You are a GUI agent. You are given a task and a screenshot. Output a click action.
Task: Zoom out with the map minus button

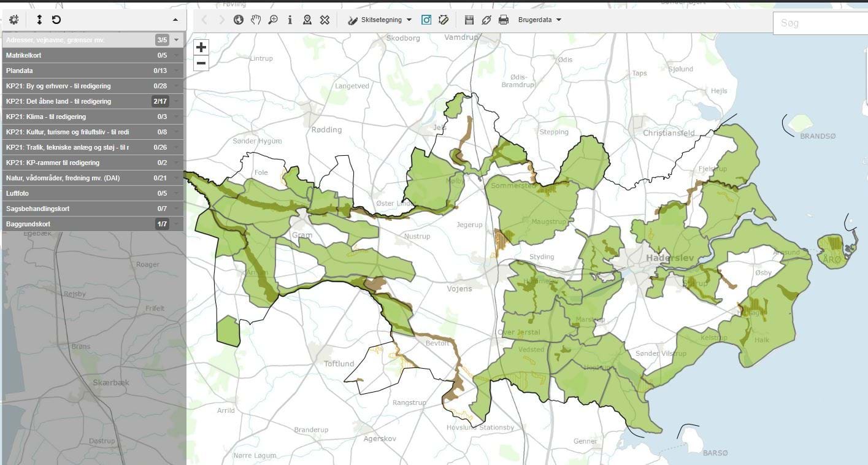tap(201, 63)
